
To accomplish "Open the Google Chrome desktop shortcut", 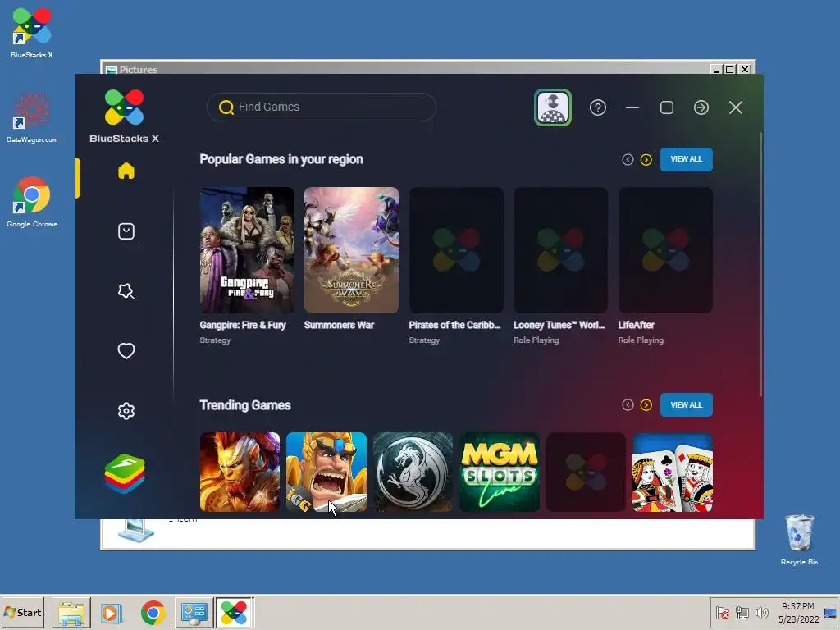I will (x=32, y=202).
